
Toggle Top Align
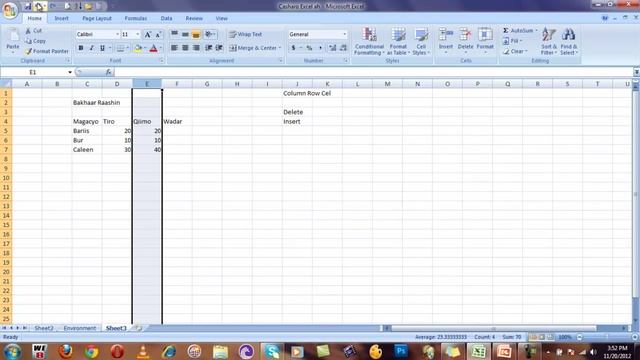(174, 34)
